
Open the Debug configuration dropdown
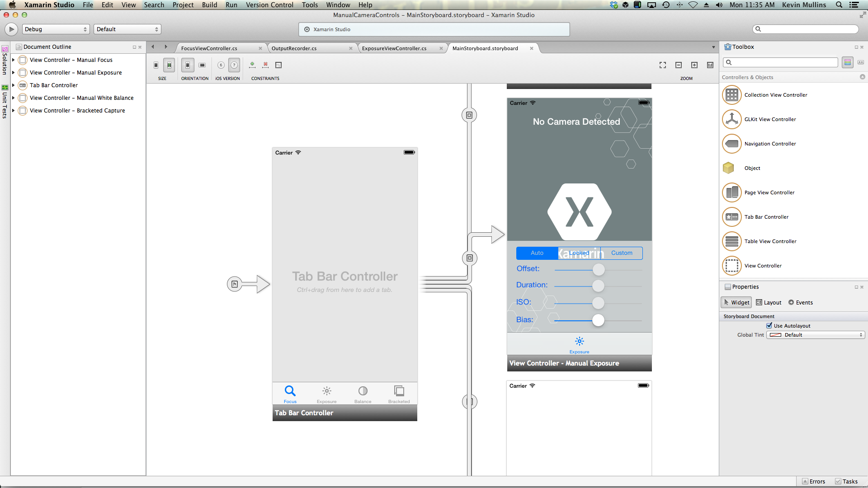(55, 29)
